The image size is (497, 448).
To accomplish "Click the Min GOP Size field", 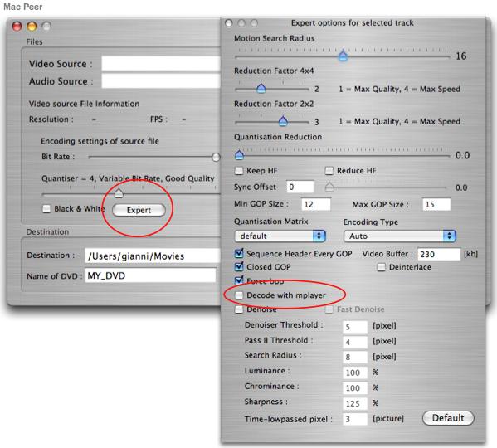I will coord(315,204).
